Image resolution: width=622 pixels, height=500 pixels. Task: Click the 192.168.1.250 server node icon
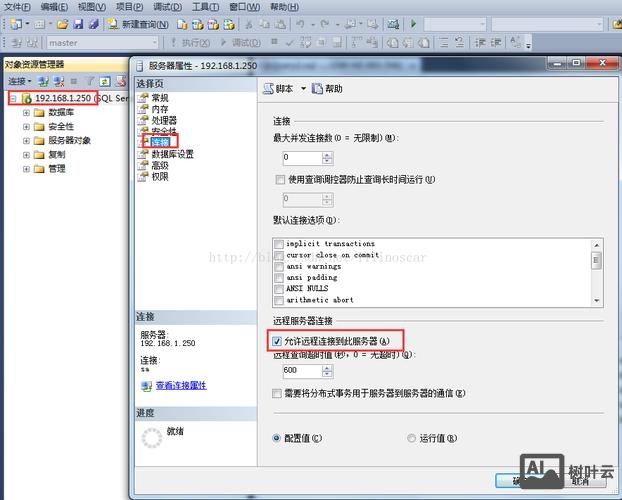point(27,98)
